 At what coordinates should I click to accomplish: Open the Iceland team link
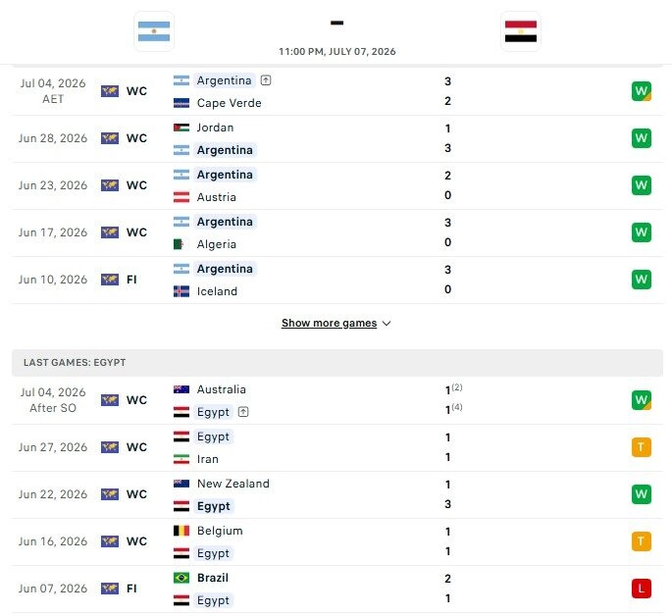[217, 291]
